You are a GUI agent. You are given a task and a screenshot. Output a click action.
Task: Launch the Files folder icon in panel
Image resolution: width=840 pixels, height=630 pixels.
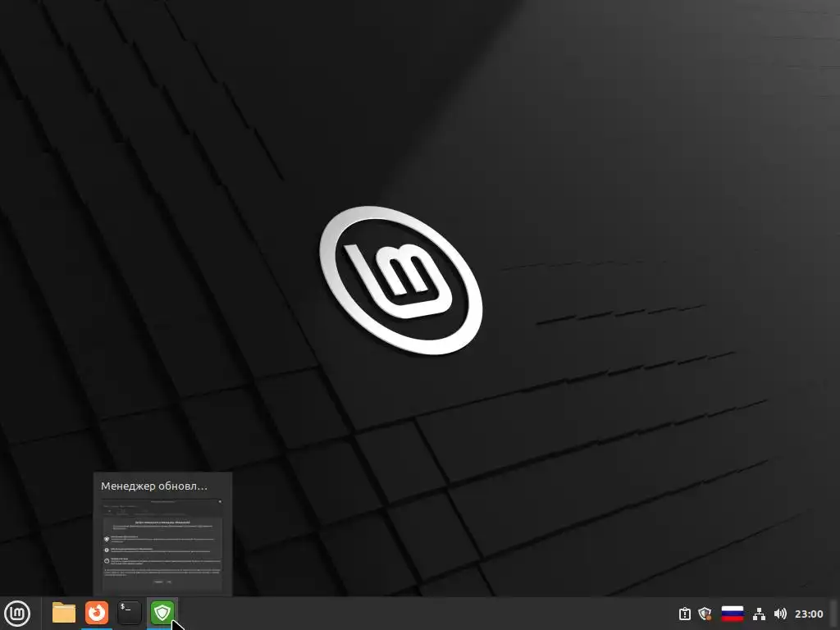coord(64,613)
